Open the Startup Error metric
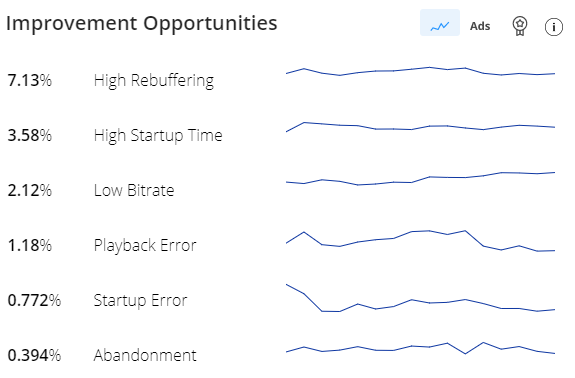 [x=140, y=300]
